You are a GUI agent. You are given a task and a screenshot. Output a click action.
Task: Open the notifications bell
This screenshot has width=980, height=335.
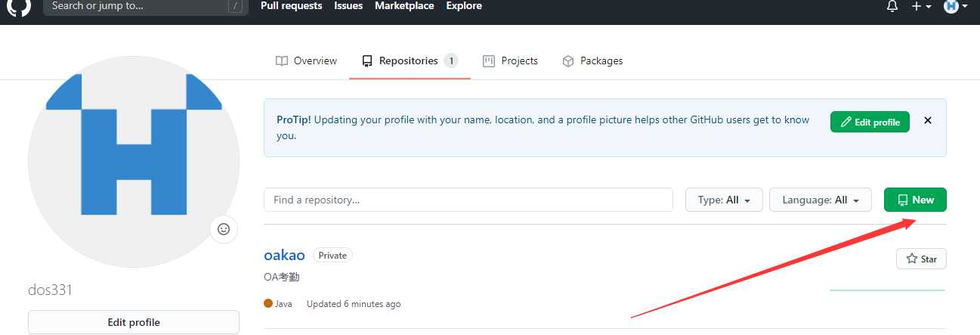click(892, 6)
